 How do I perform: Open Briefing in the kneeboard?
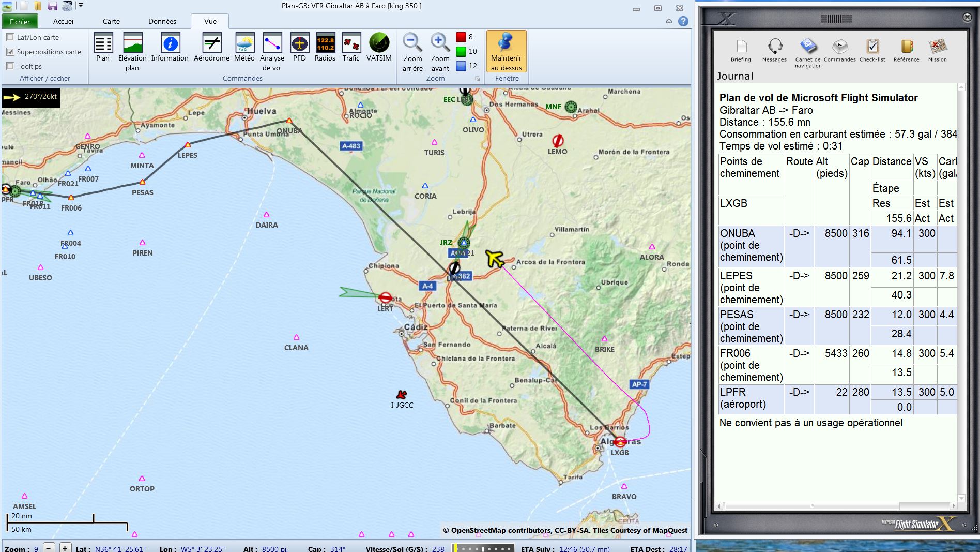(x=741, y=51)
